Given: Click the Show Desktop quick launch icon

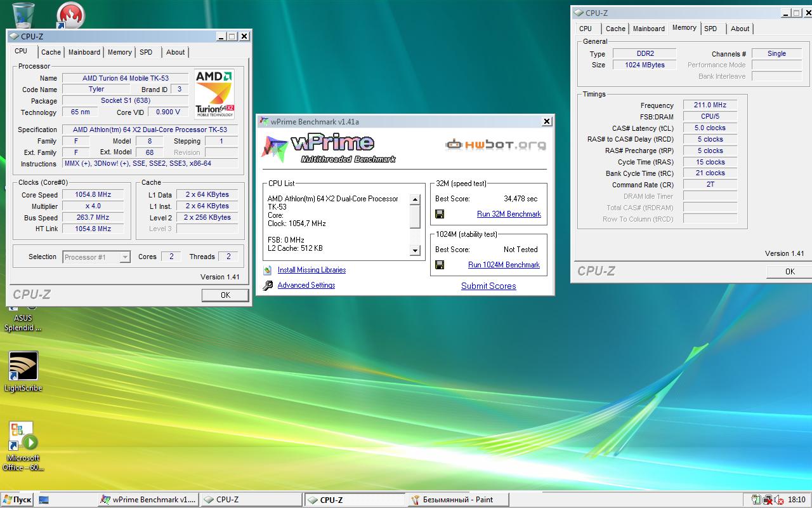Looking at the screenshot, I should click(44, 500).
